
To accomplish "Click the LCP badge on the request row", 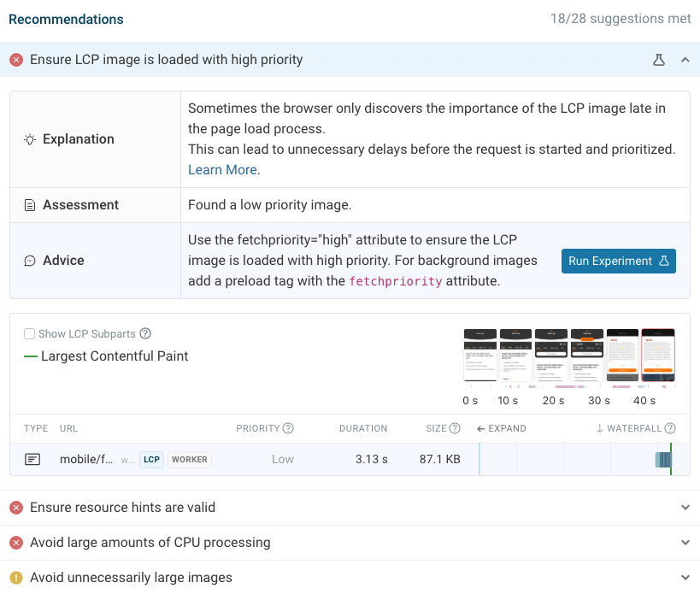I will point(151,459).
